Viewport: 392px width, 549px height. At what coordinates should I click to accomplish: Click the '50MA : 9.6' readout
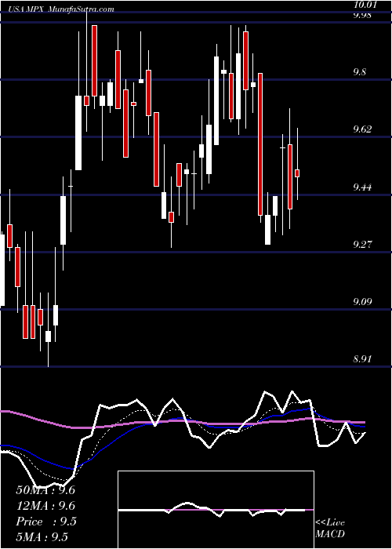[x=45, y=490]
